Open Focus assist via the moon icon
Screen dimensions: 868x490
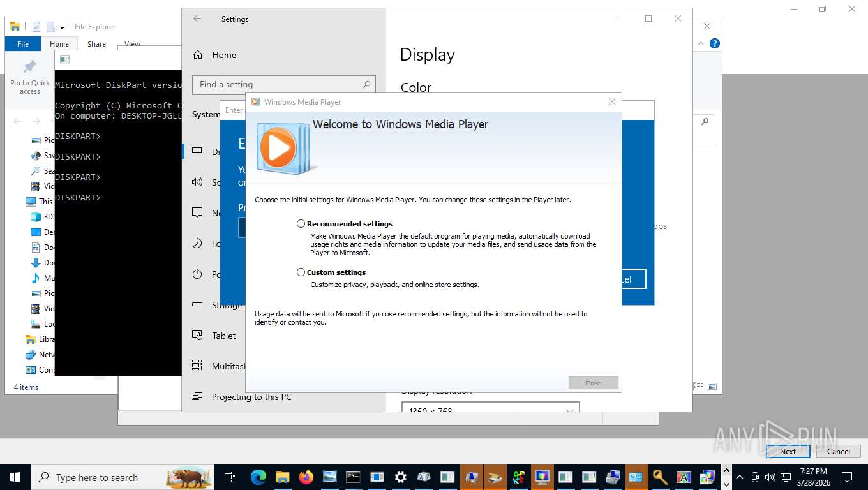pos(197,244)
